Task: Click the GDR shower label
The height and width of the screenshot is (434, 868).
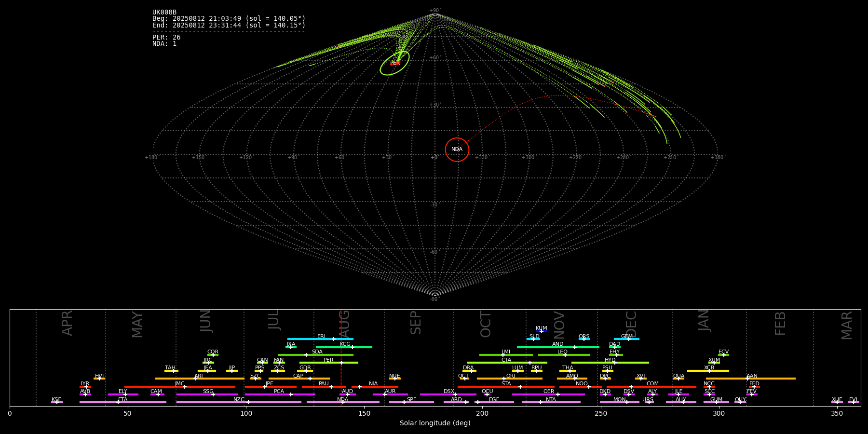Action: (305, 367)
